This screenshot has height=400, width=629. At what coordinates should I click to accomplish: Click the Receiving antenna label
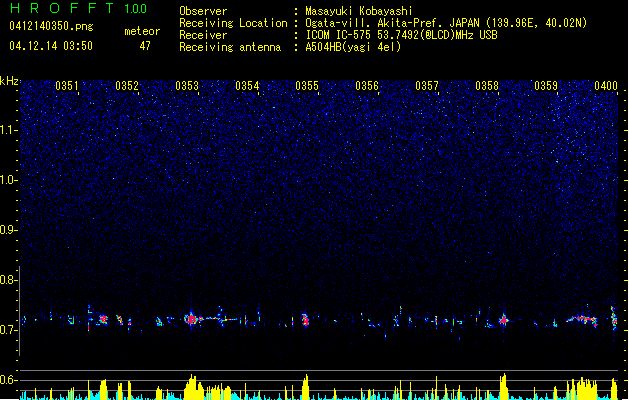(230, 47)
